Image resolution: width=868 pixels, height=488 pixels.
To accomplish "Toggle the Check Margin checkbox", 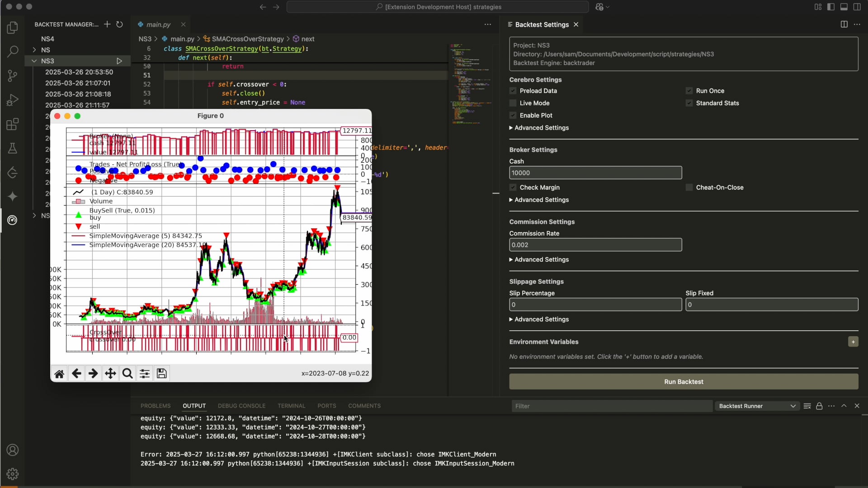I will pos(513,188).
